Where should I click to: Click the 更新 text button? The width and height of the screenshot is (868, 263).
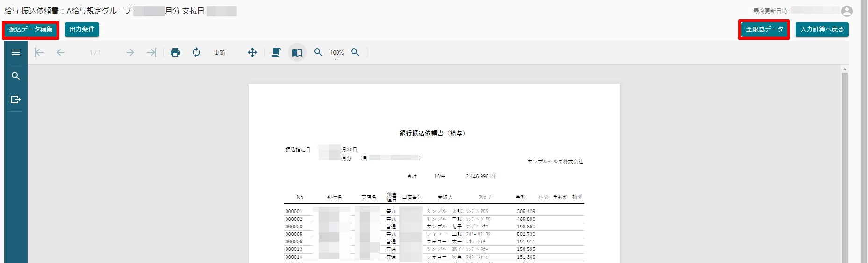(220, 53)
